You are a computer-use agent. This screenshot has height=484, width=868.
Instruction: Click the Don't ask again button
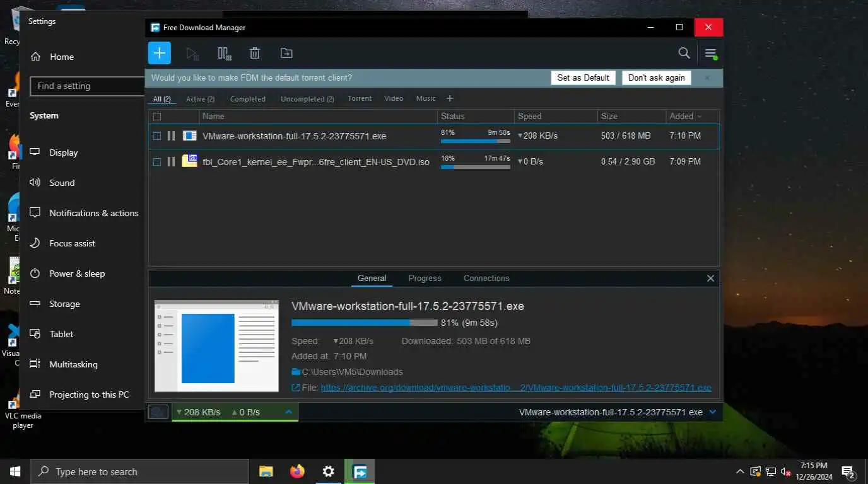pos(656,78)
